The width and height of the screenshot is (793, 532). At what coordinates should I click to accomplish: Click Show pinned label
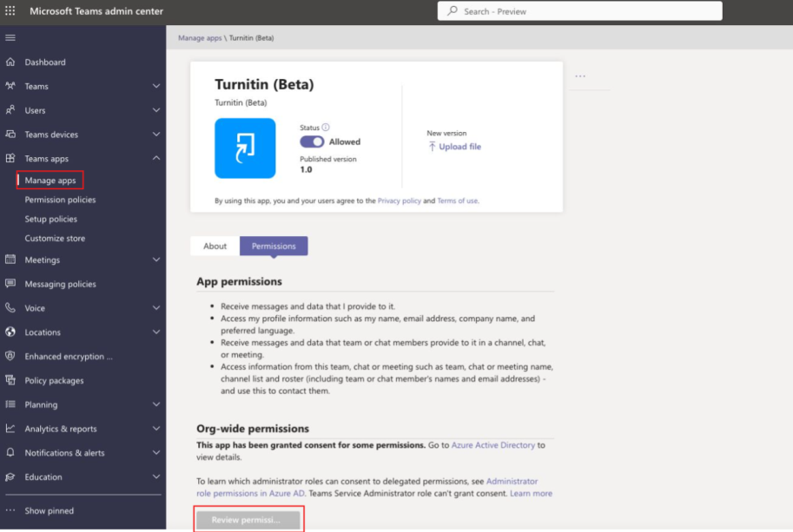49,511
